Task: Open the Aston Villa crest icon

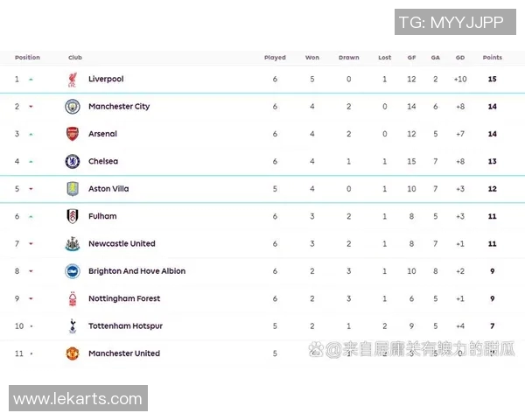Action: click(72, 189)
